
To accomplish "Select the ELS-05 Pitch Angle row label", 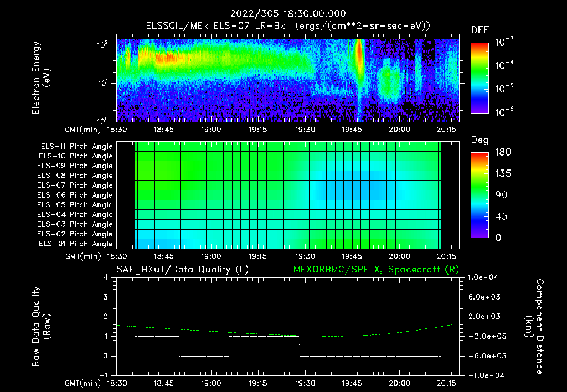I will (x=75, y=205).
